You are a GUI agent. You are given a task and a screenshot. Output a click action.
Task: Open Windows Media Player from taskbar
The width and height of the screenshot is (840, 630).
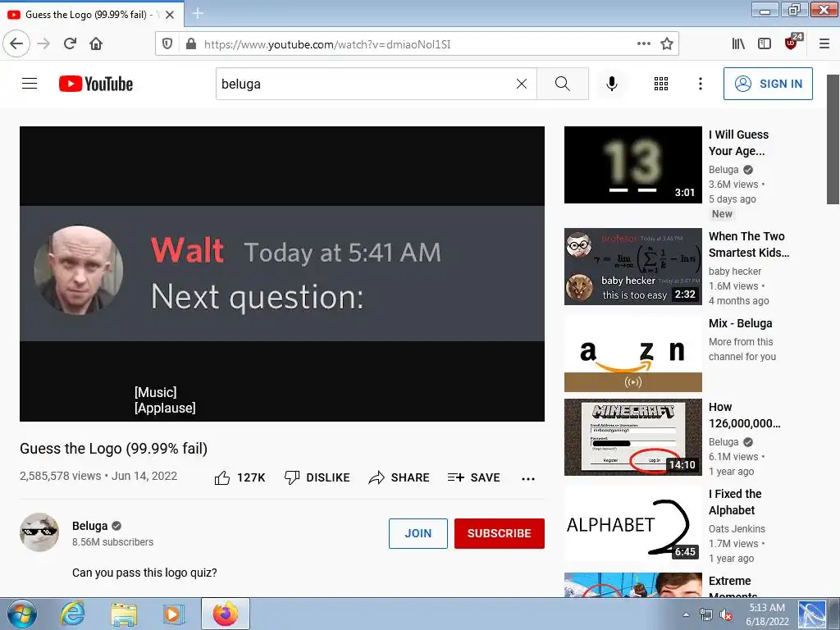click(x=173, y=614)
